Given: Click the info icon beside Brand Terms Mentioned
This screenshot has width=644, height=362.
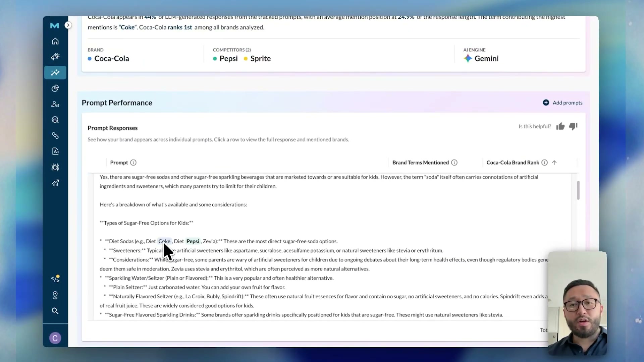Looking at the screenshot, I should [454, 163].
